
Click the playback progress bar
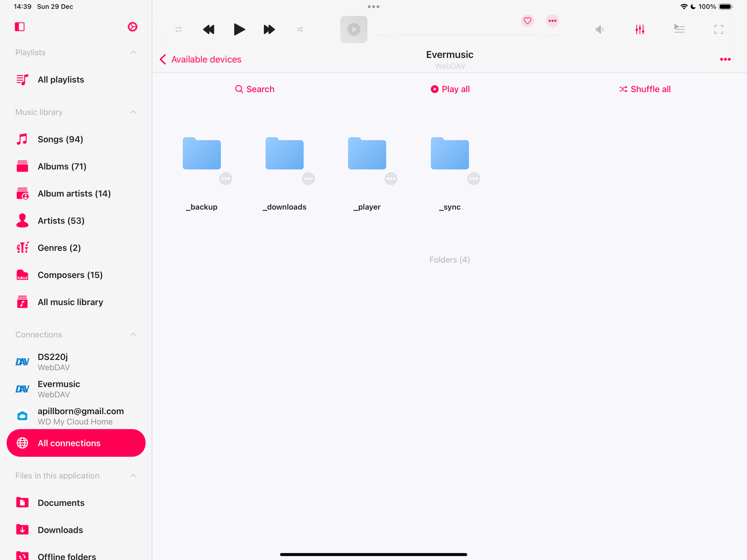[x=468, y=35]
